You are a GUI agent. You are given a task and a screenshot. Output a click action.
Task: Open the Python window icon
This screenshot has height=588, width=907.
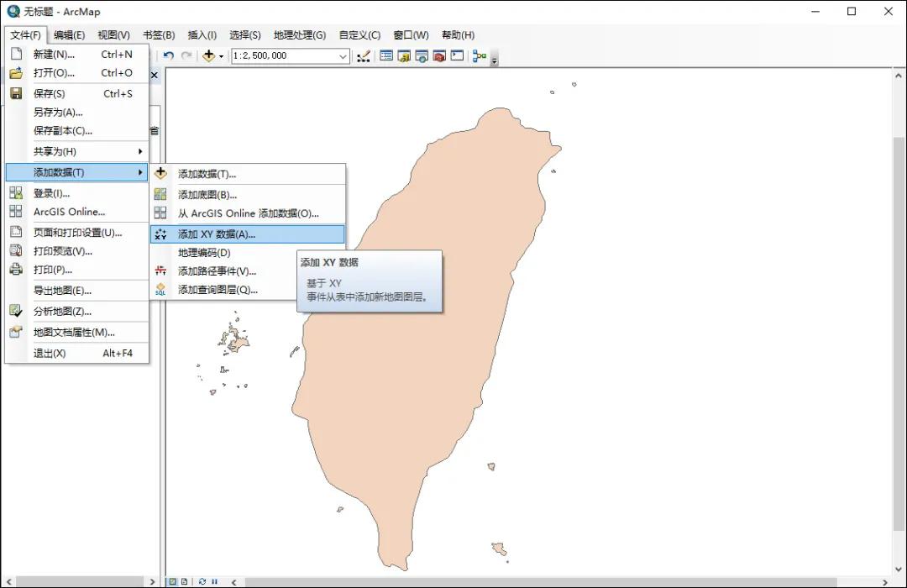[x=456, y=56]
